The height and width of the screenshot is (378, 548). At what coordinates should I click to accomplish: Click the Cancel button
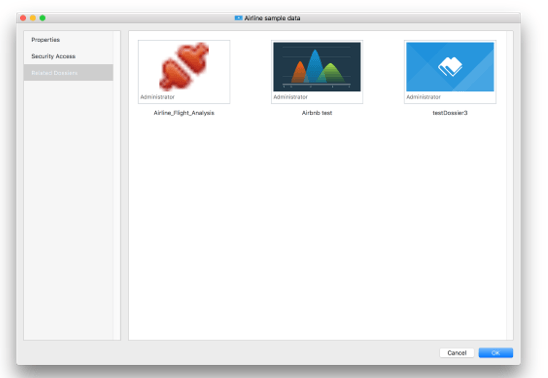click(457, 353)
